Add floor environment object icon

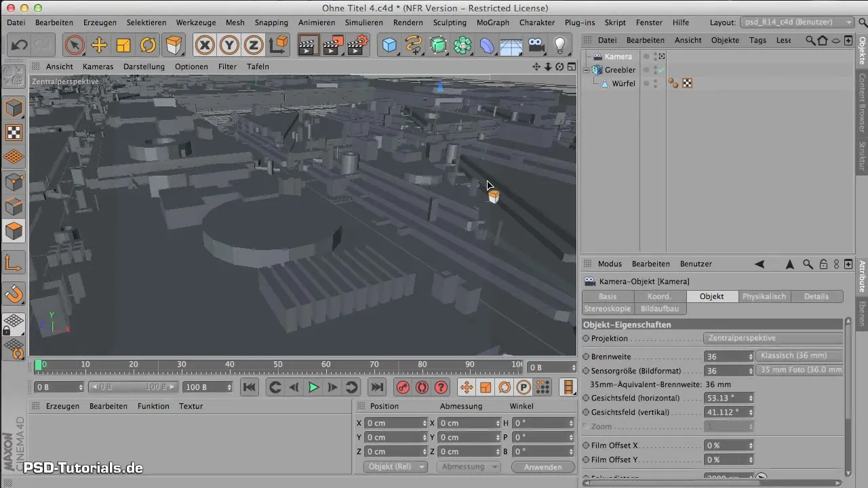point(511,45)
